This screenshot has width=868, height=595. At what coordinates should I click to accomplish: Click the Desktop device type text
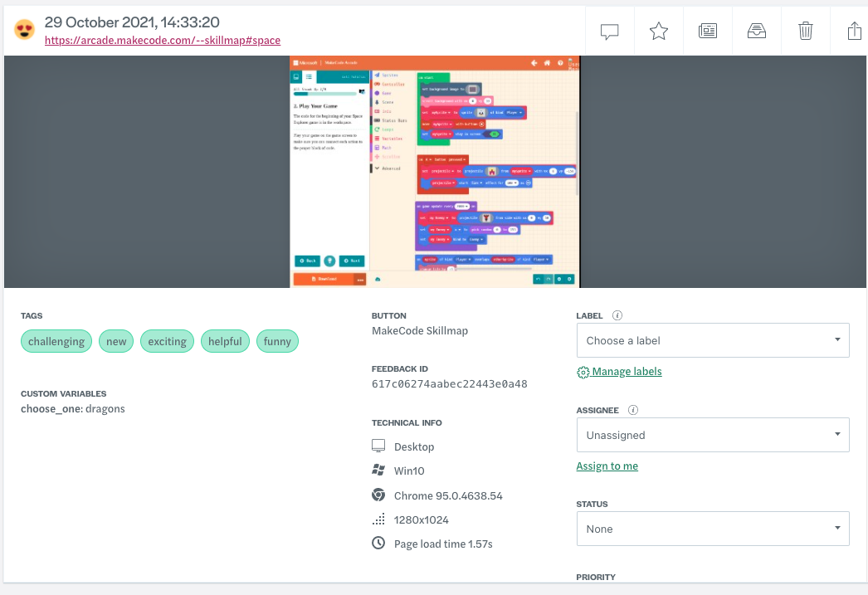(x=414, y=446)
